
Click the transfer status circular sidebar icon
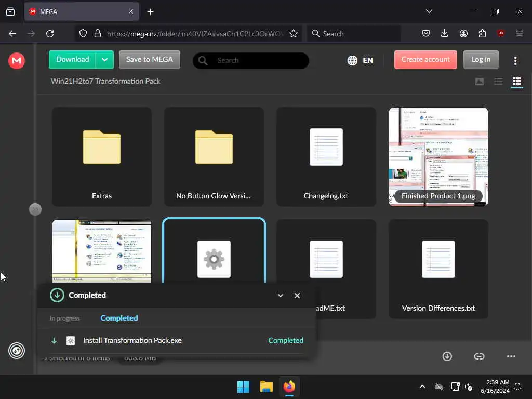16,351
